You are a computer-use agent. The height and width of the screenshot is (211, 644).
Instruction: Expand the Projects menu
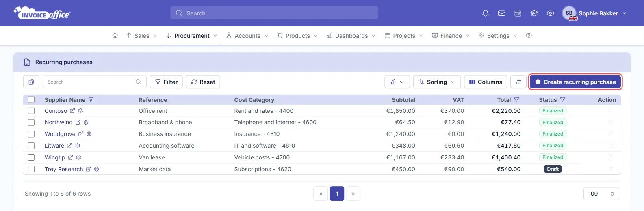click(x=404, y=36)
